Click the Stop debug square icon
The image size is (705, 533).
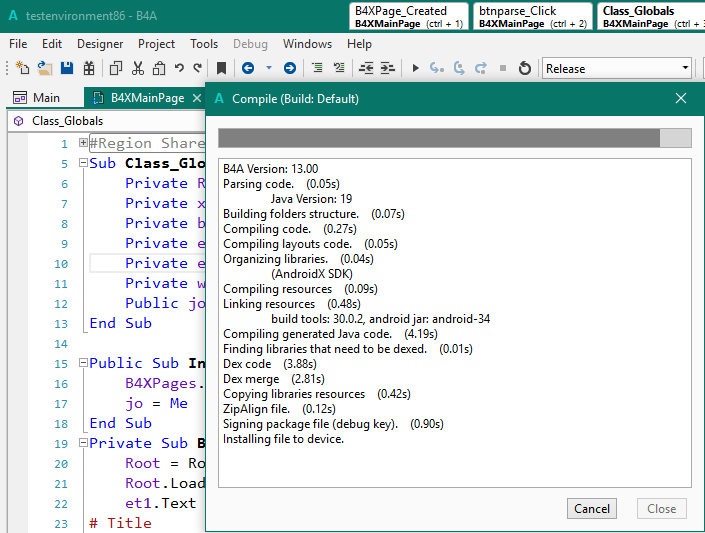[503, 68]
